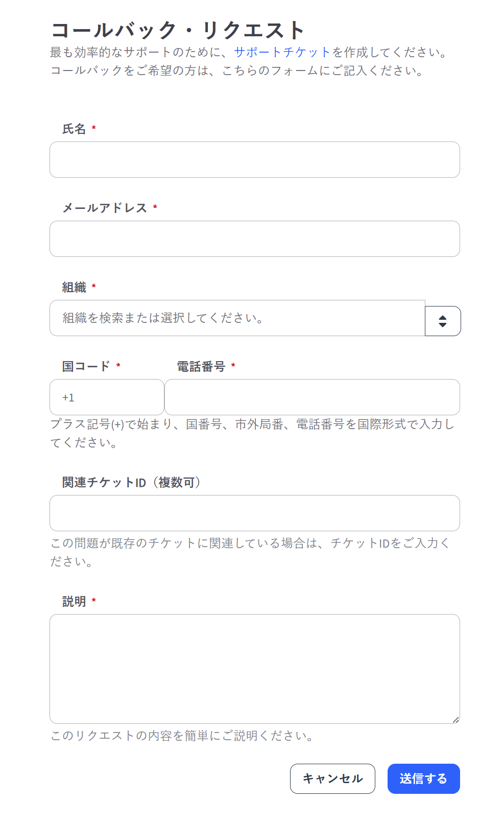Click the 電話番号 field label
The width and height of the screenshot is (504, 825).
tap(201, 366)
